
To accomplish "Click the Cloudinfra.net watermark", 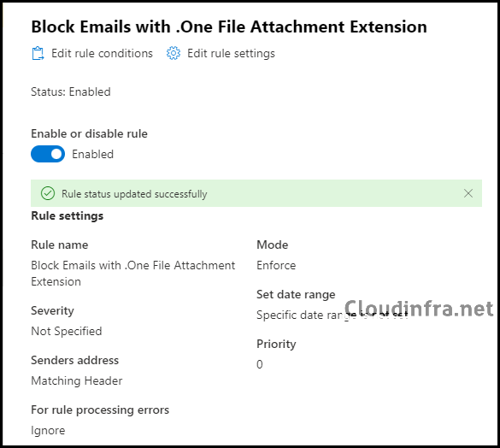I will pyautogui.click(x=419, y=309).
